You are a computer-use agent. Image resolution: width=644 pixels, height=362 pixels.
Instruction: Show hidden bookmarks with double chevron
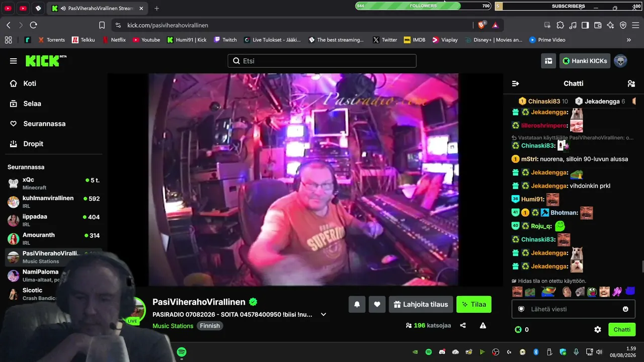tap(628, 40)
